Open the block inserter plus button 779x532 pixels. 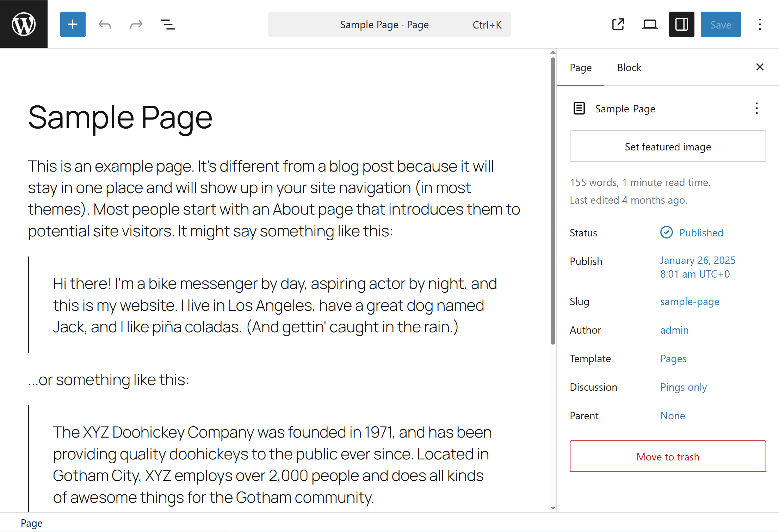pyautogui.click(x=73, y=24)
